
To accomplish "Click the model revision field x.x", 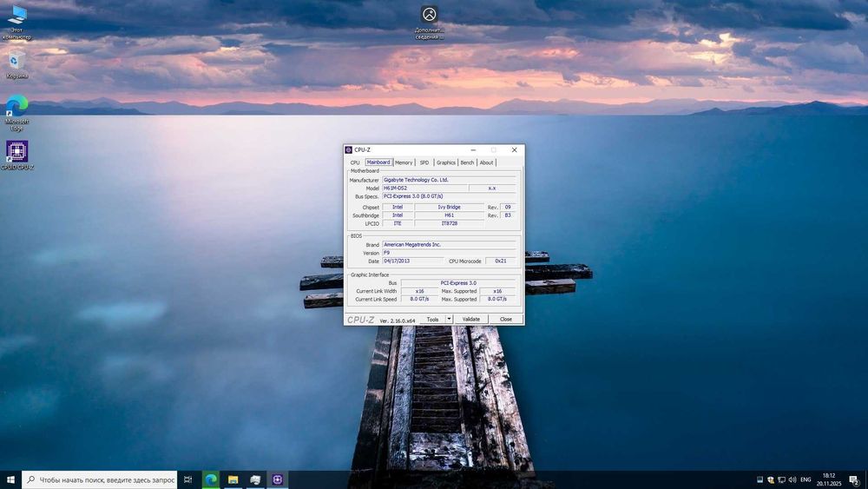I will (x=492, y=188).
